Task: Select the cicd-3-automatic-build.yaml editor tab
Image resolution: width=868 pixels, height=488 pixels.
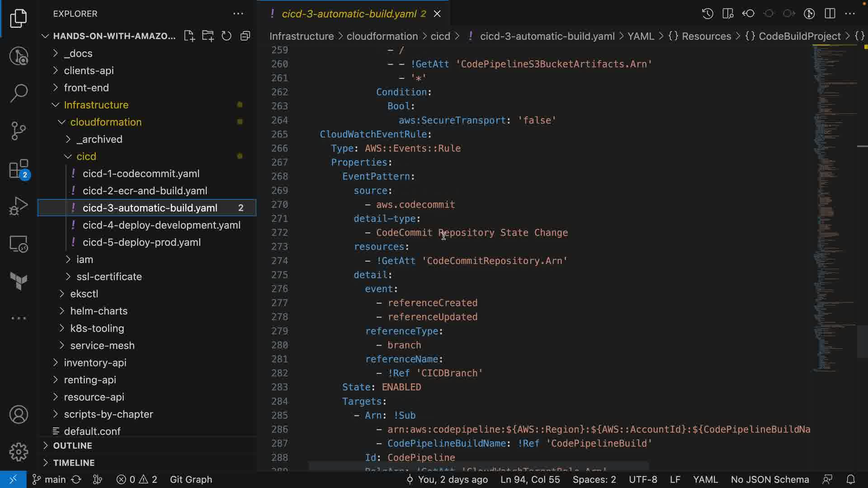Action: pos(349,14)
